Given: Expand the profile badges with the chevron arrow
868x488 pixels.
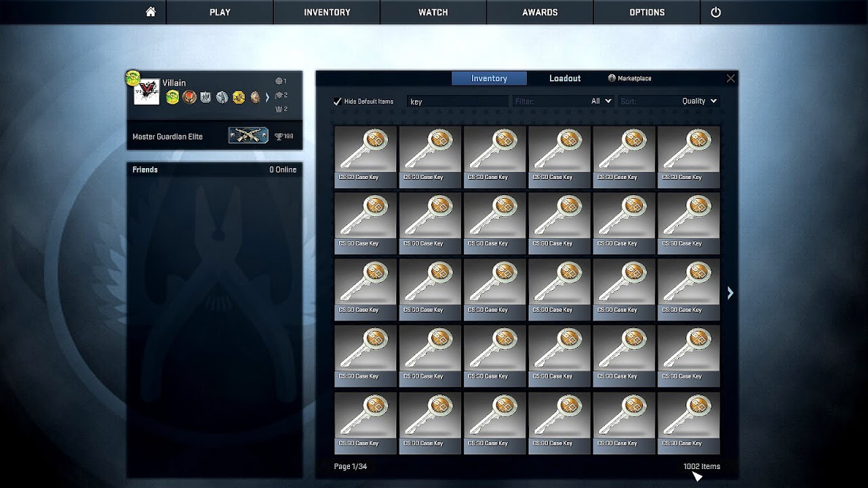Looking at the screenshot, I should 269,98.
